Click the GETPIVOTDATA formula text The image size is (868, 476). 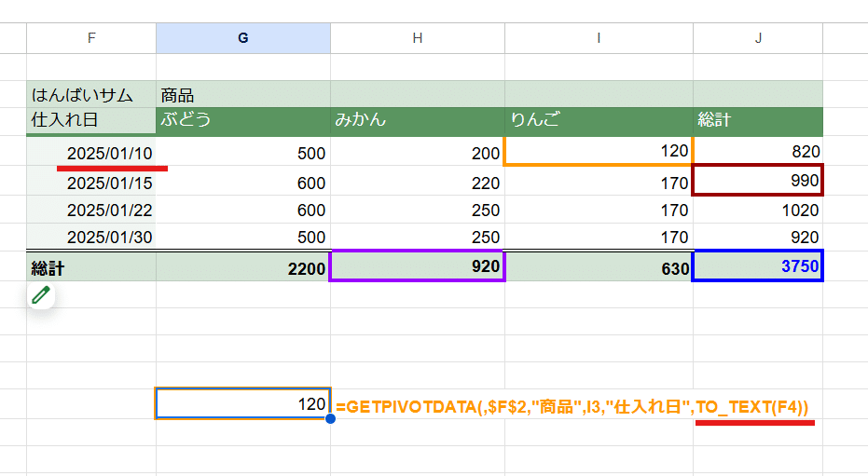(x=572, y=407)
